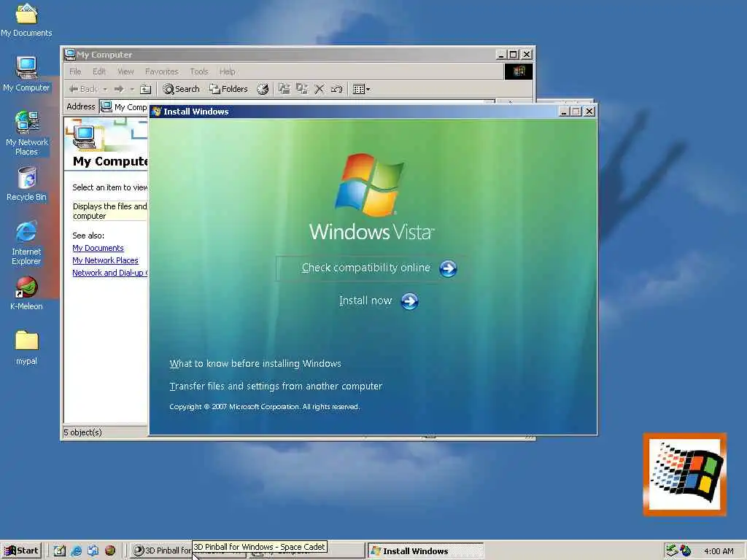Screen dimensions: 747x560
Task: Click the 4:00 AM clock
Action: (719, 551)
